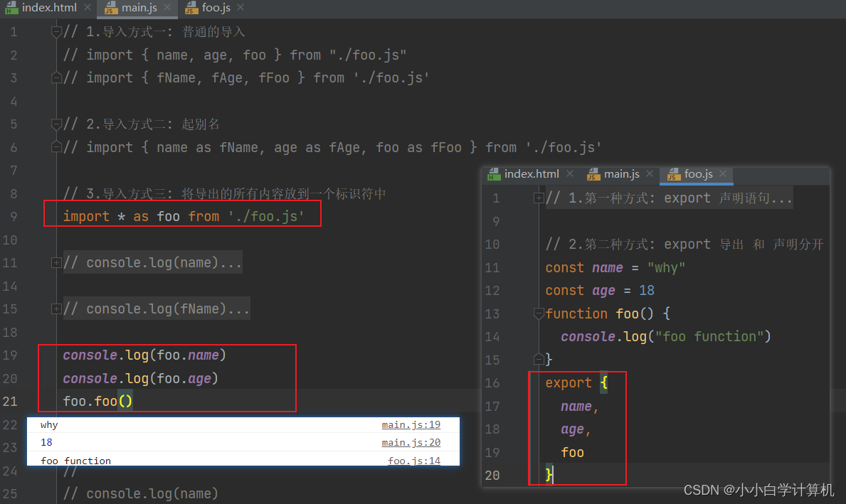The image size is (846, 504).
Task: Click the import statement on line 9
Action: 184,217
